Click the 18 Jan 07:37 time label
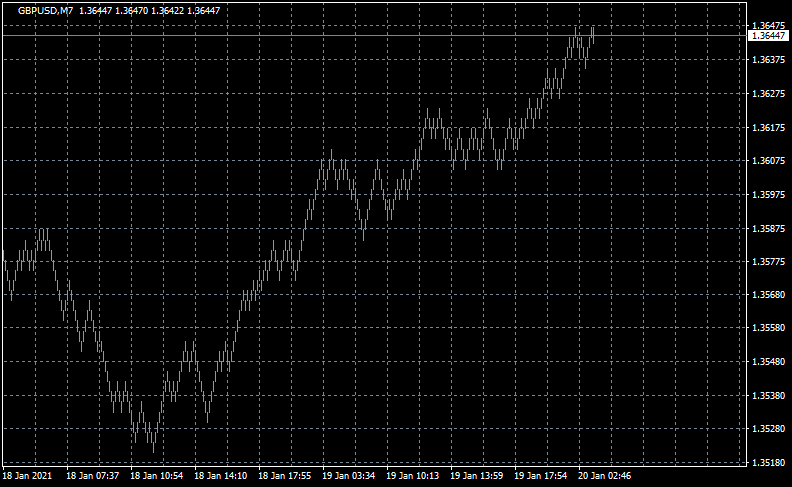The height and width of the screenshot is (487, 792). tap(92, 476)
